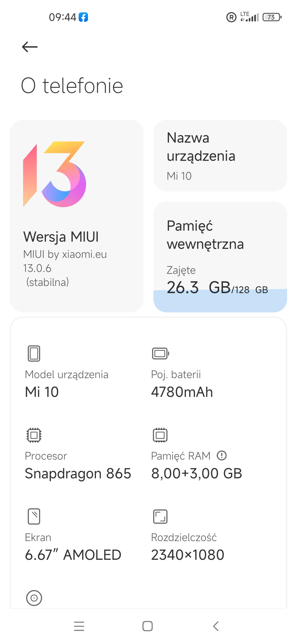
Task: Tap the battery capacity icon
Action: click(160, 353)
